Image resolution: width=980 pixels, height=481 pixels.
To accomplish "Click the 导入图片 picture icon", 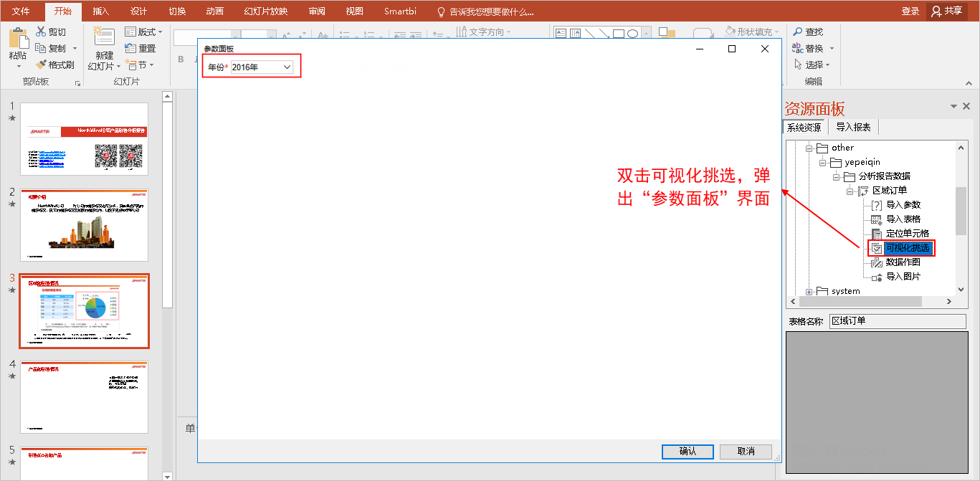I will [x=876, y=277].
